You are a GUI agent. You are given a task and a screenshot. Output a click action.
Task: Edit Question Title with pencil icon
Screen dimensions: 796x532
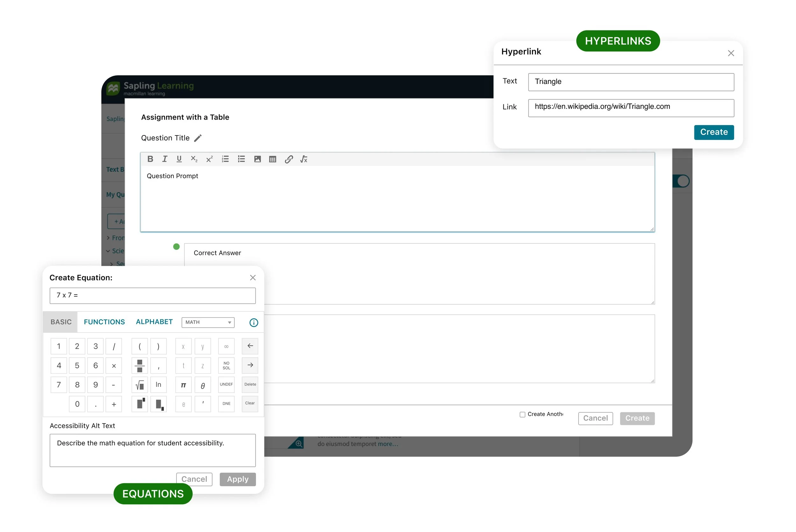[198, 138]
